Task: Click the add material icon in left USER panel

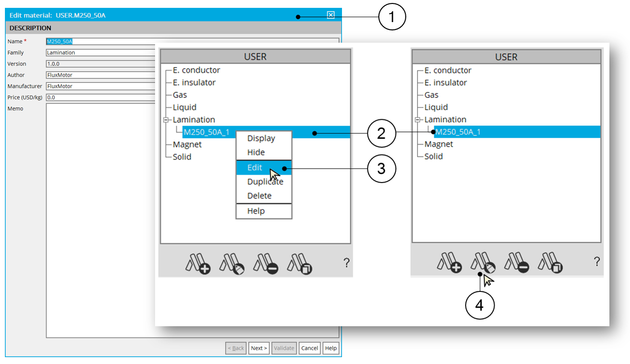Action: point(198,263)
